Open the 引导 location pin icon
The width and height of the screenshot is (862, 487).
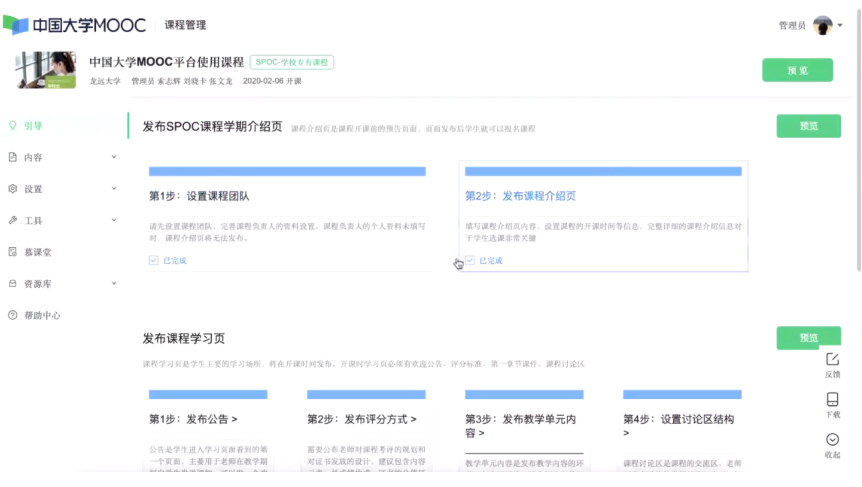13,125
